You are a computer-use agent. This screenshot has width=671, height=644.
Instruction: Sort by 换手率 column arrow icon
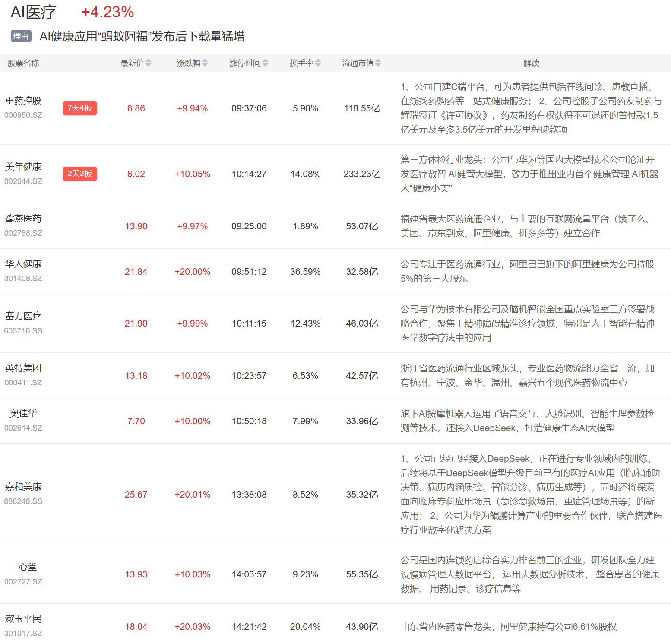(318, 63)
